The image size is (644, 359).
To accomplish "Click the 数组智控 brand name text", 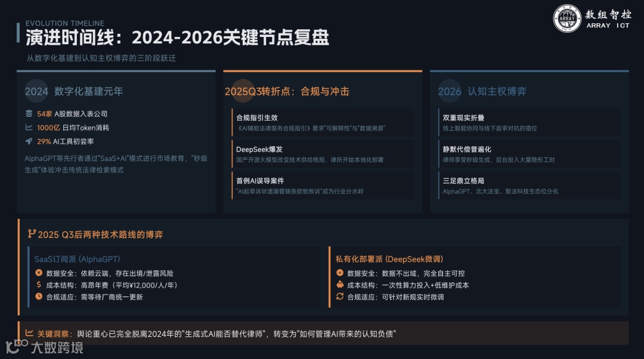I will pos(608,14).
